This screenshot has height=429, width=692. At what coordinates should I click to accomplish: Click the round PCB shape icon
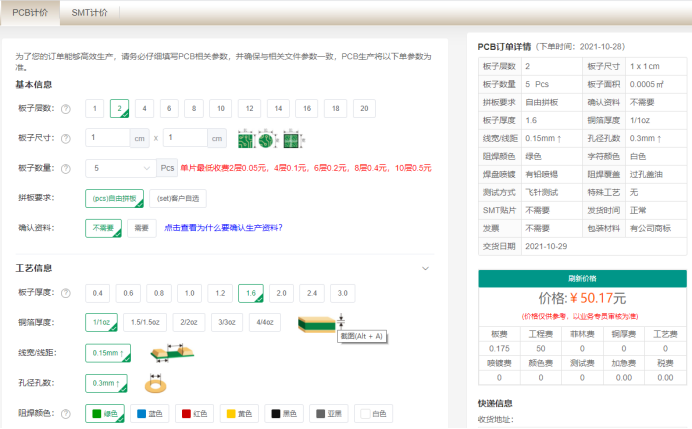[x=266, y=138]
